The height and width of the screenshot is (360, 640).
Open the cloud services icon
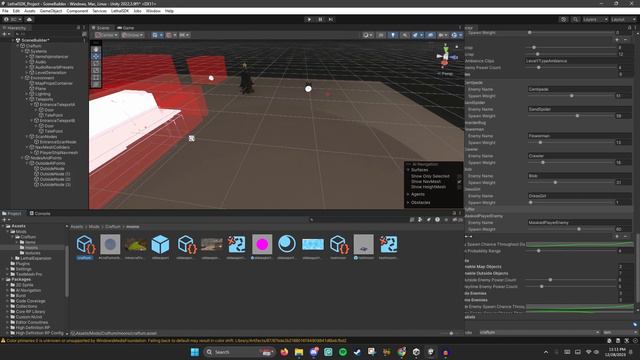click(x=29, y=19)
